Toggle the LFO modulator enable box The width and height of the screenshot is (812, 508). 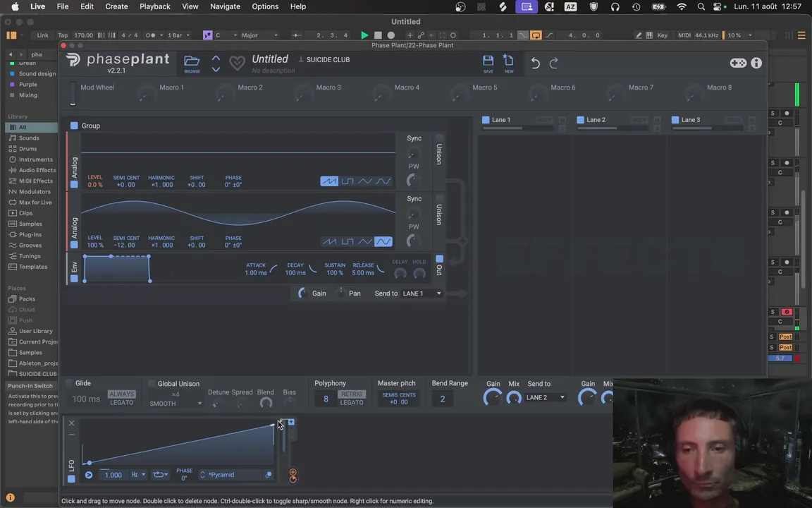coord(71,479)
